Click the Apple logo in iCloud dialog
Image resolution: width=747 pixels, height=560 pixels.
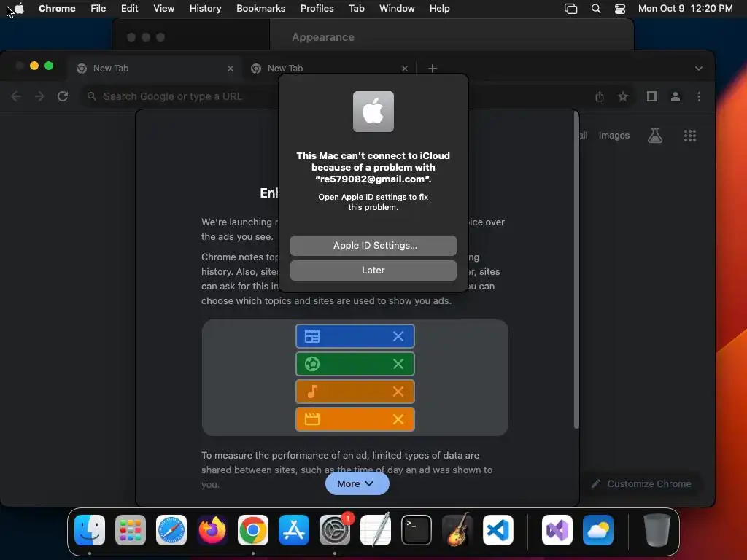373,112
